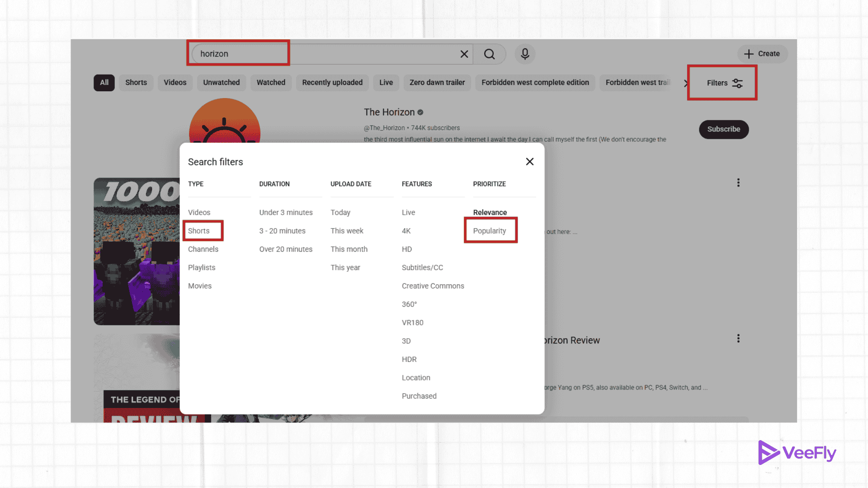
Task: Open the kebab menu beside Horizon Review
Action: click(738, 338)
